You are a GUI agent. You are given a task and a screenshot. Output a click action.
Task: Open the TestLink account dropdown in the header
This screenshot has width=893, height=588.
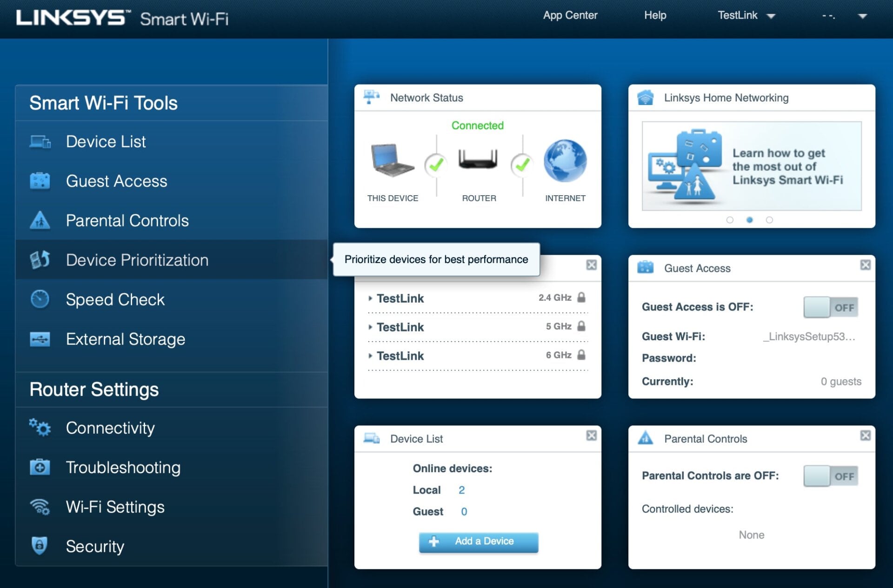tap(747, 15)
